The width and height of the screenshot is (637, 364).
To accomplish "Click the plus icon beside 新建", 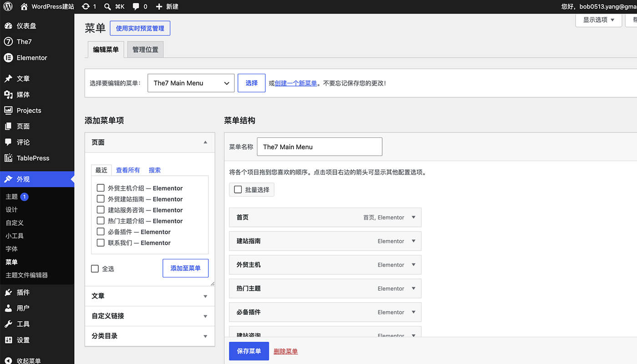I will [x=159, y=6].
